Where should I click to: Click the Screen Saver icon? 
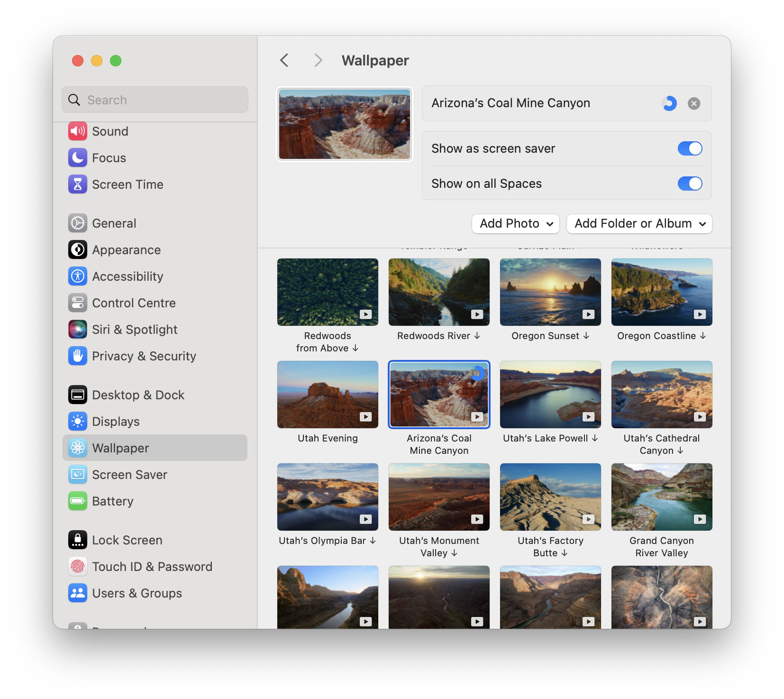click(78, 475)
